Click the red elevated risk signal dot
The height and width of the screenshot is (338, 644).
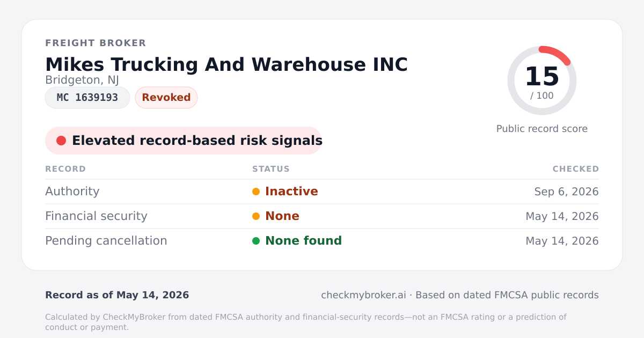[61, 141]
